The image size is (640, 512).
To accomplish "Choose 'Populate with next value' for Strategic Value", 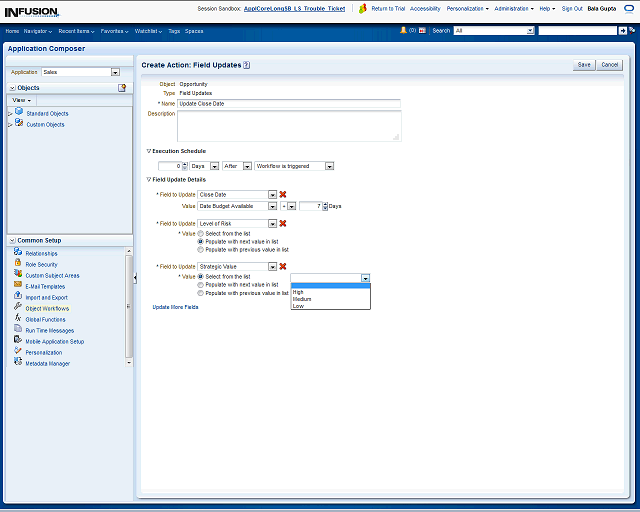I will click(x=200, y=285).
